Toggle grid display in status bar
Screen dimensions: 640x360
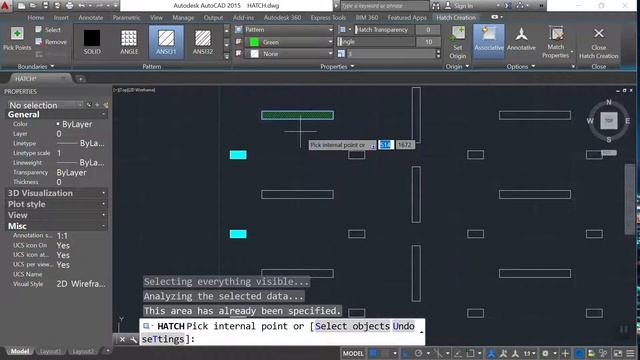pos(373,353)
